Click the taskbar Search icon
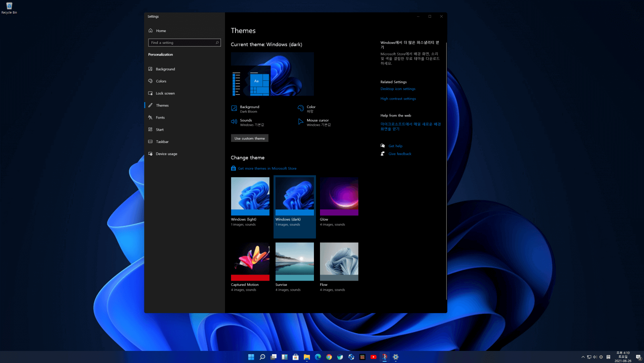This screenshot has height=363, width=644. click(x=262, y=357)
